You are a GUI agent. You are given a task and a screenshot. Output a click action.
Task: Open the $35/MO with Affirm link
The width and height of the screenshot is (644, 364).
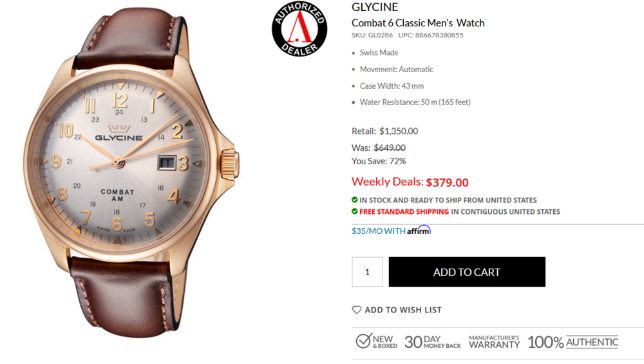[x=391, y=231]
